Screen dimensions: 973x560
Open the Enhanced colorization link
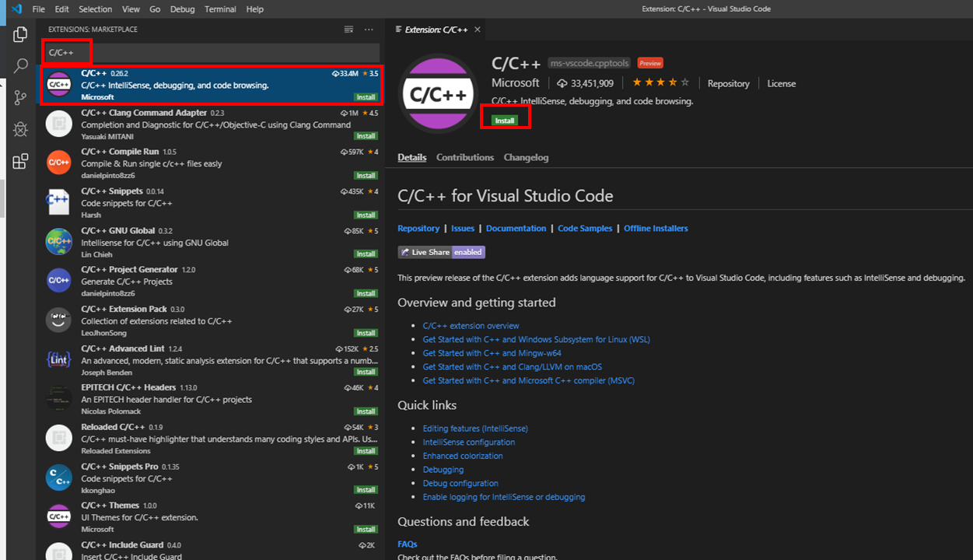click(x=463, y=457)
